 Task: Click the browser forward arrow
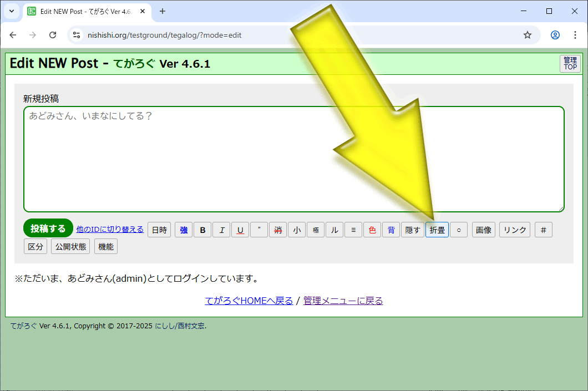33,35
